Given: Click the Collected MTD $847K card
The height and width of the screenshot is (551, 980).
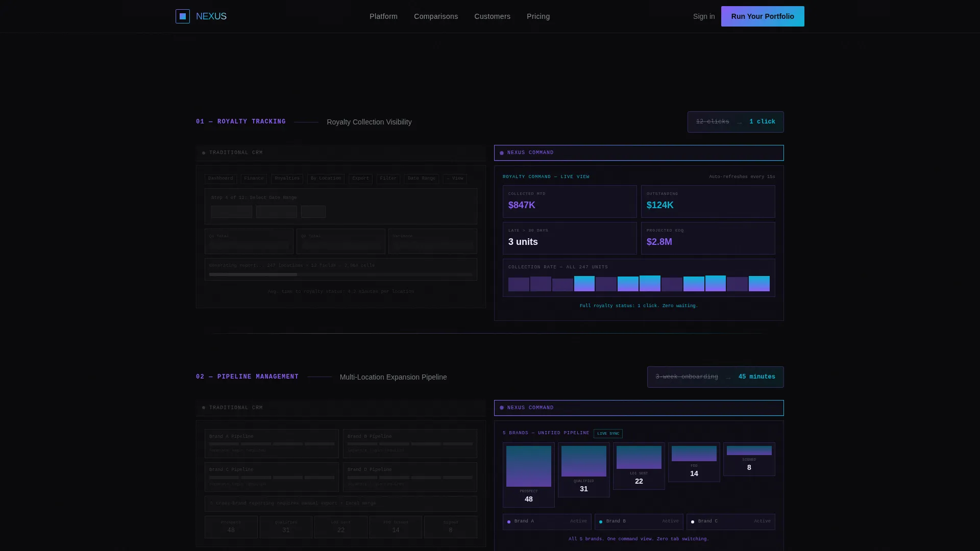Looking at the screenshot, I should (x=570, y=202).
